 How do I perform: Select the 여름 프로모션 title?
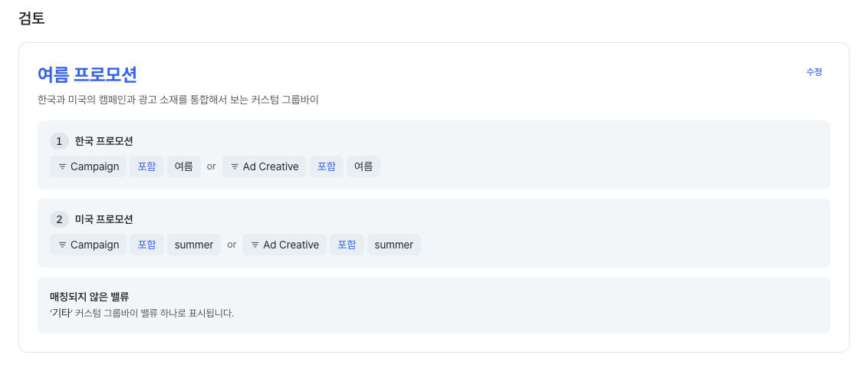pyautogui.click(x=87, y=74)
